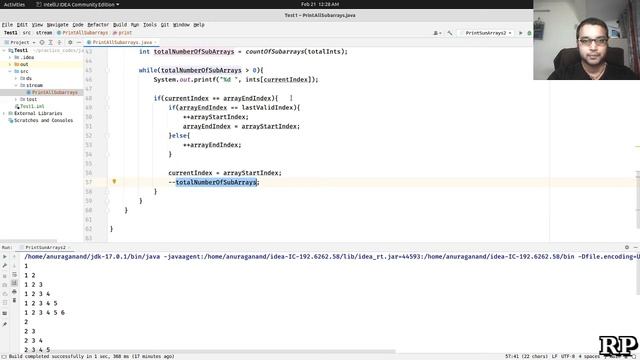This screenshot has height=360, width=640.
Task: Click the Debug bug icon in toolbar
Action: point(529,33)
